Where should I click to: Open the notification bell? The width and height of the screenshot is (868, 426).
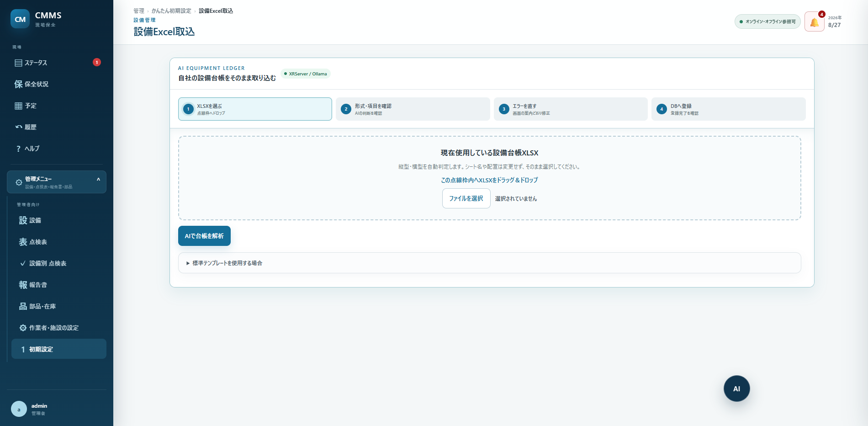click(x=815, y=22)
